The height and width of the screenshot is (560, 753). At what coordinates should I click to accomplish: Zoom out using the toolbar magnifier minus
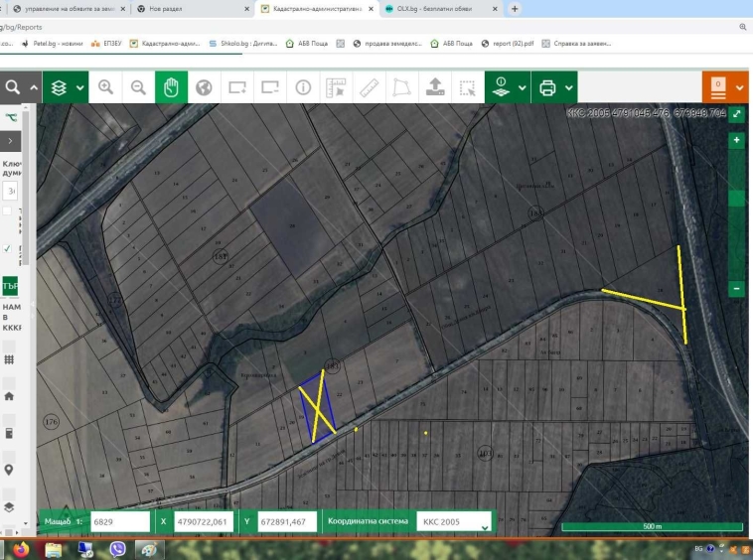pyautogui.click(x=138, y=87)
